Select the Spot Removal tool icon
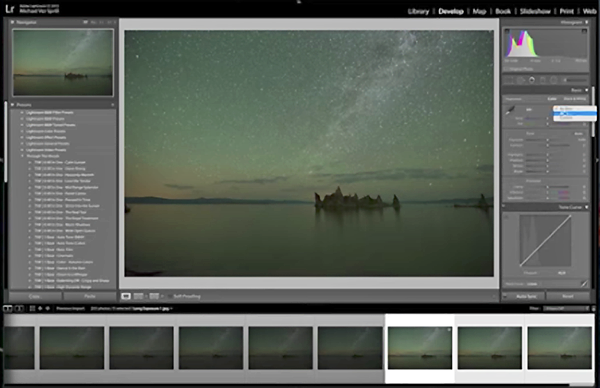The width and height of the screenshot is (600, 388). (x=520, y=80)
